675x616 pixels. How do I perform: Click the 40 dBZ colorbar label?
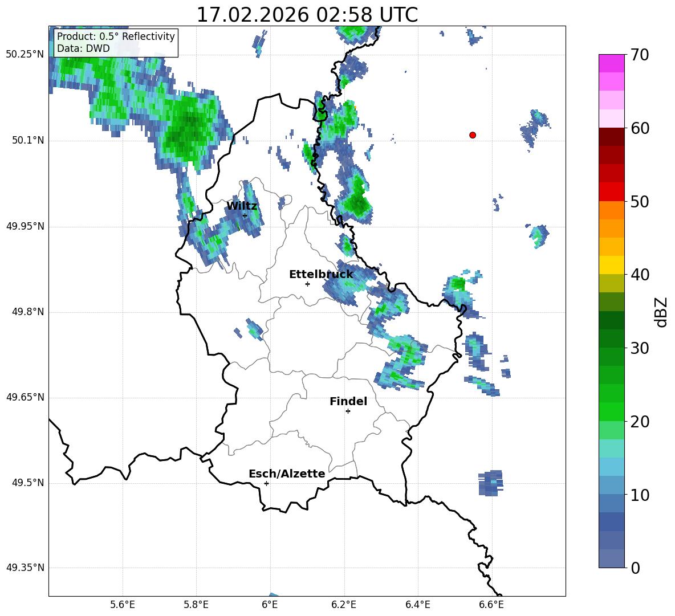point(640,275)
